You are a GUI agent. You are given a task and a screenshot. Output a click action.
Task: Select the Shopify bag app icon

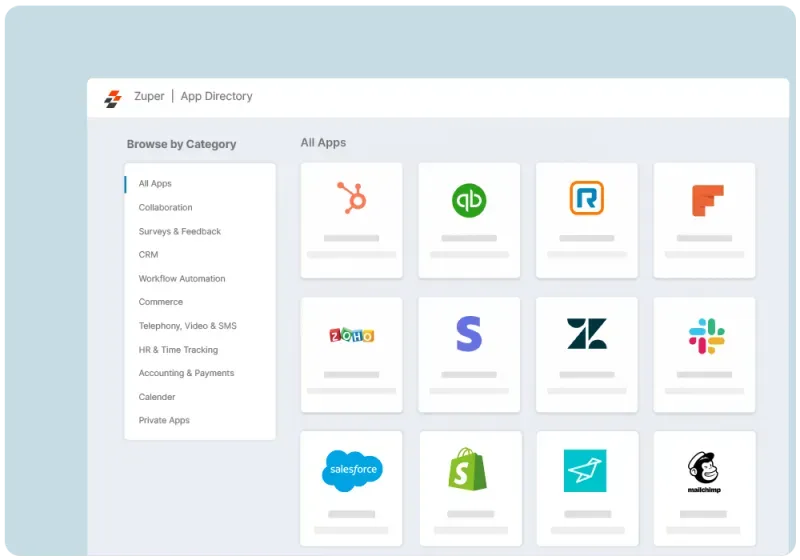pos(467,469)
